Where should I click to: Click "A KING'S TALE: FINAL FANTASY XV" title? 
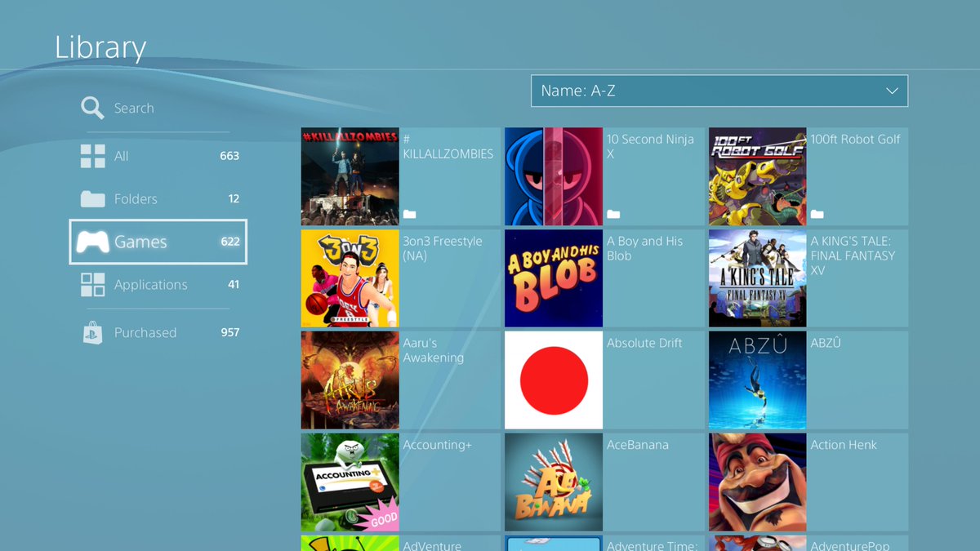click(853, 256)
